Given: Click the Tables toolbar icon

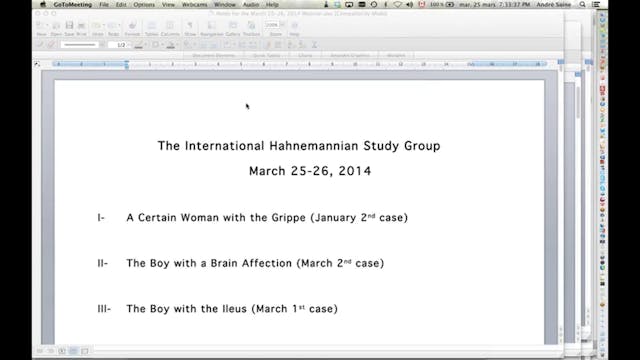Looking at the screenshot, I should (x=151, y=26).
